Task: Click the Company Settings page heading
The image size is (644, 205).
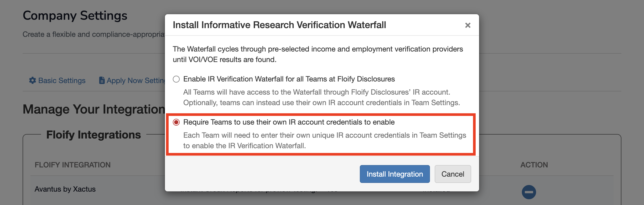Action: pos(75,16)
